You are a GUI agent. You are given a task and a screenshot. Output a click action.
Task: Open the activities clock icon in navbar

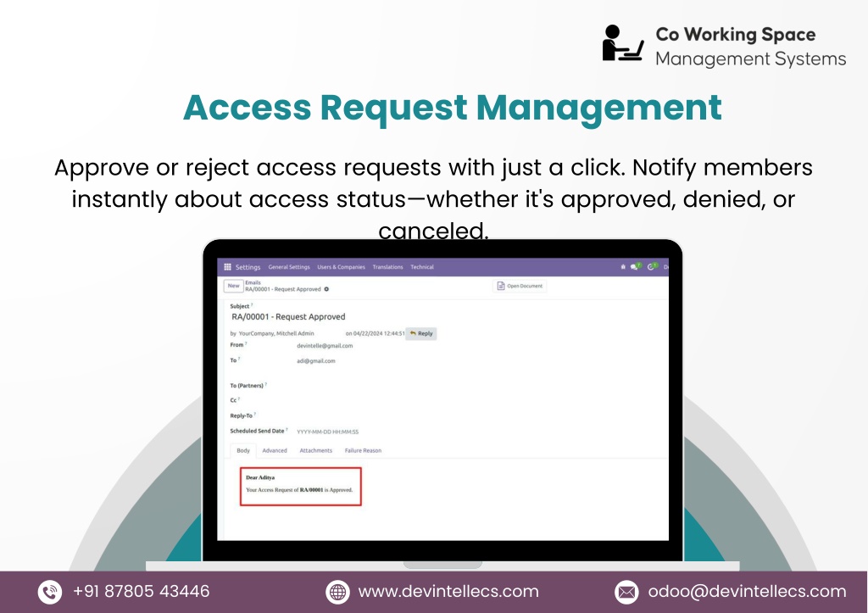pos(652,266)
